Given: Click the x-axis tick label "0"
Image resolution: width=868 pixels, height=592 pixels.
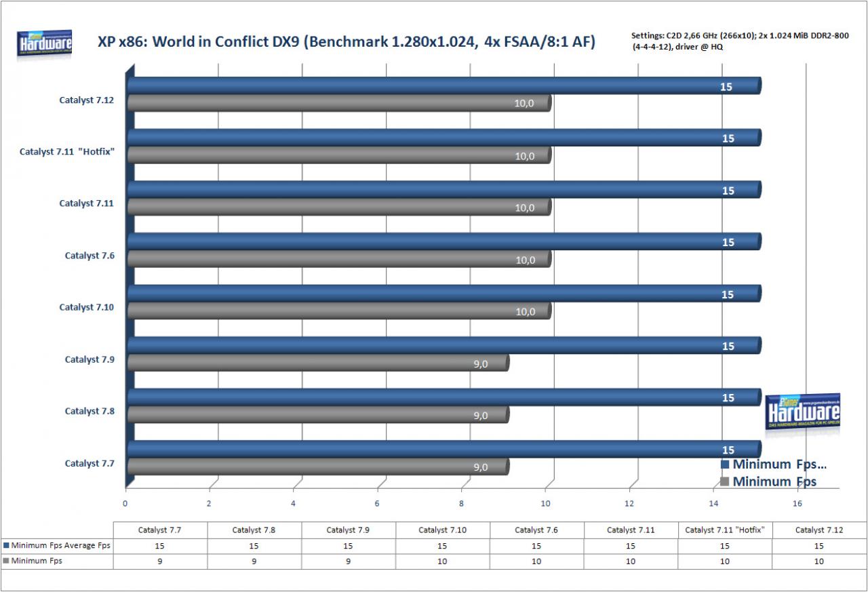Looking at the screenshot, I should click(x=125, y=504).
